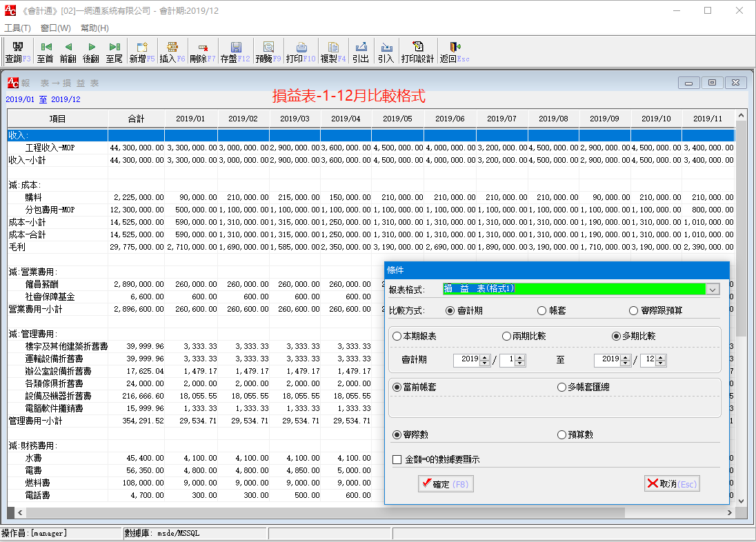Screen dimensions: 756x542
Task: Click the 插入 (Insert) toolbar icon
Action: 172,52
